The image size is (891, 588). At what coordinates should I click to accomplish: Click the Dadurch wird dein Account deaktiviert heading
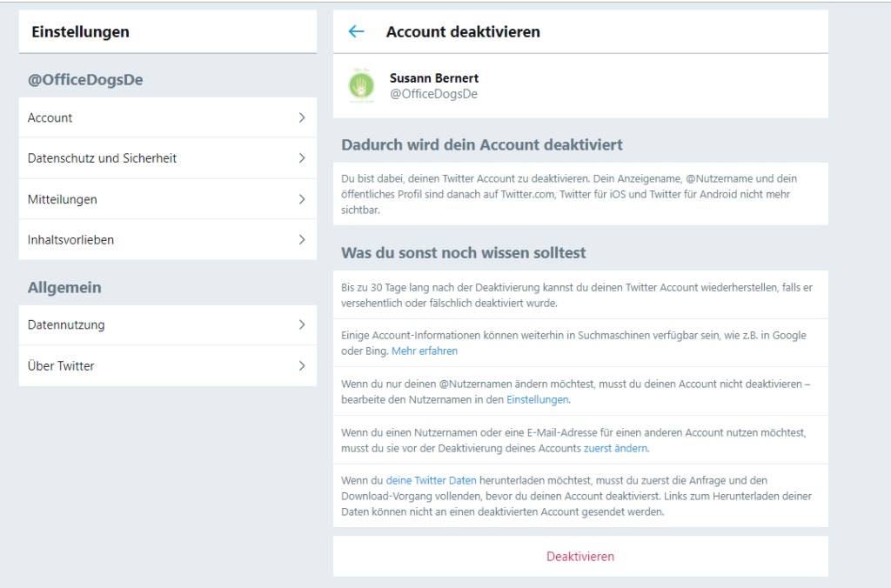click(x=482, y=145)
